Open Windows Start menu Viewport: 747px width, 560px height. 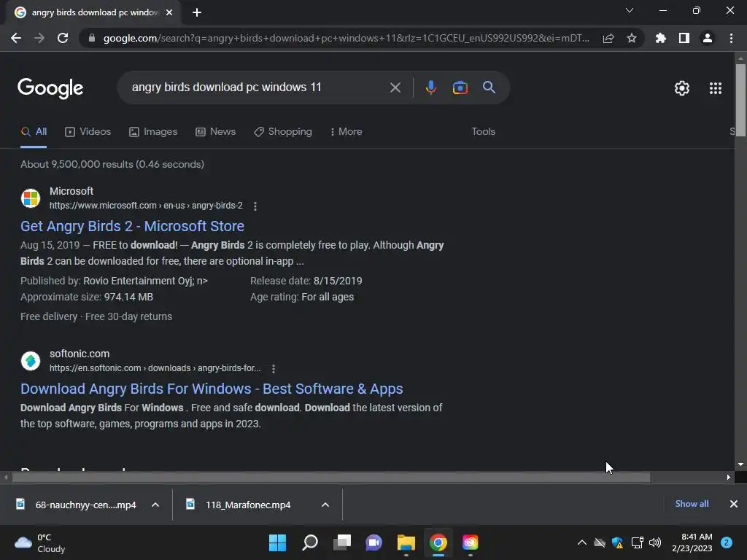click(x=277, y=542)
